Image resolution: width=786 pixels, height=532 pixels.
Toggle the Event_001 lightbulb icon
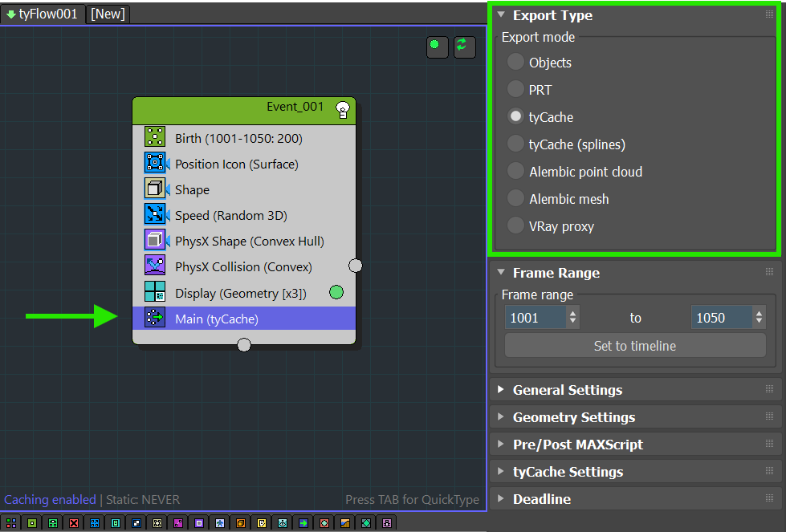tap(343, 109)
